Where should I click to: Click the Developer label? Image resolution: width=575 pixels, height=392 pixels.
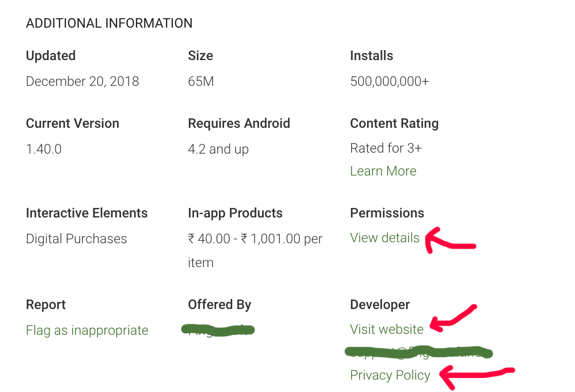380,304
